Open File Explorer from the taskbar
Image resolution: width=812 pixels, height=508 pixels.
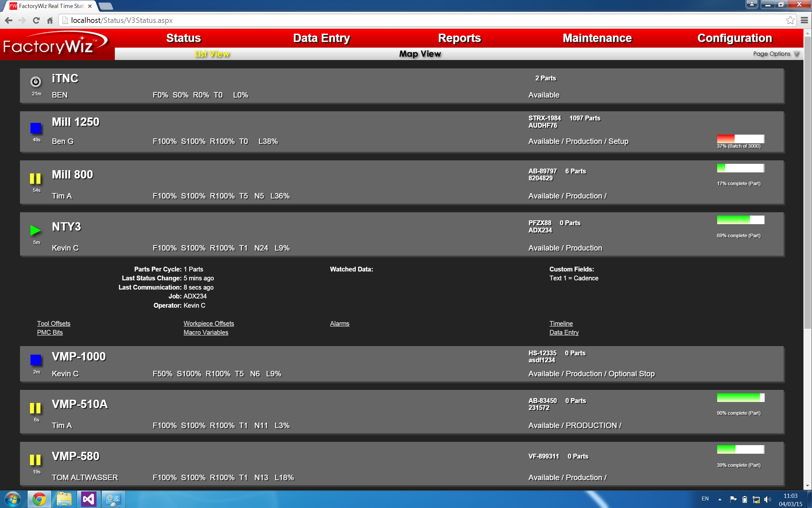64,500
